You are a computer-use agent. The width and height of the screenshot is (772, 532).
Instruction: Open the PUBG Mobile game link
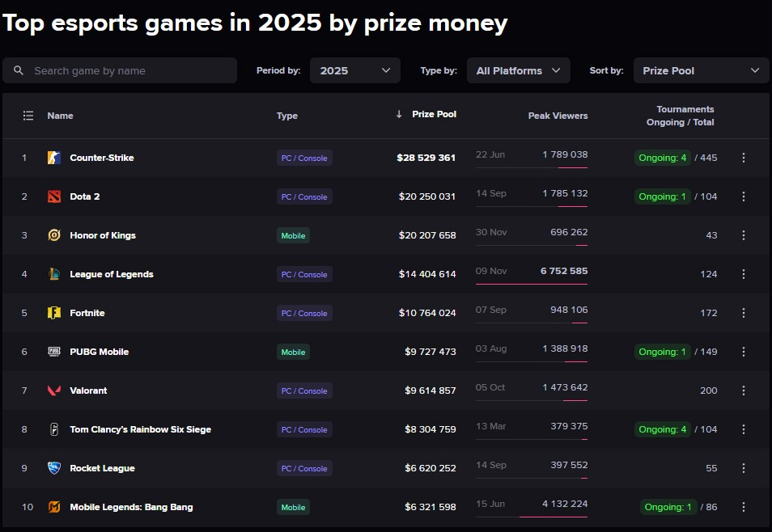click(x=99, y=352)
